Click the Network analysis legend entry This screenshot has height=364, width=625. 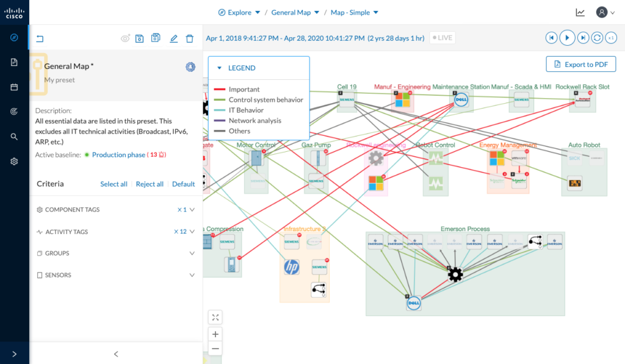tap(248, 120)
